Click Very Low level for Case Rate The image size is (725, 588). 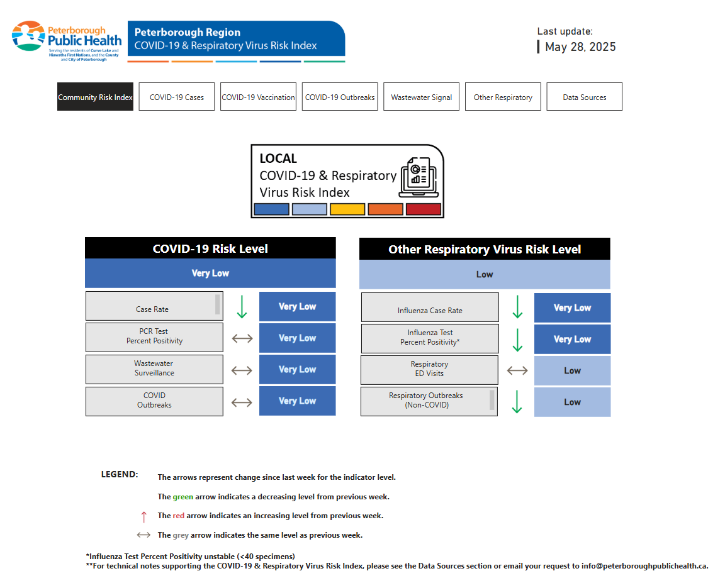(x=297, y=306)
